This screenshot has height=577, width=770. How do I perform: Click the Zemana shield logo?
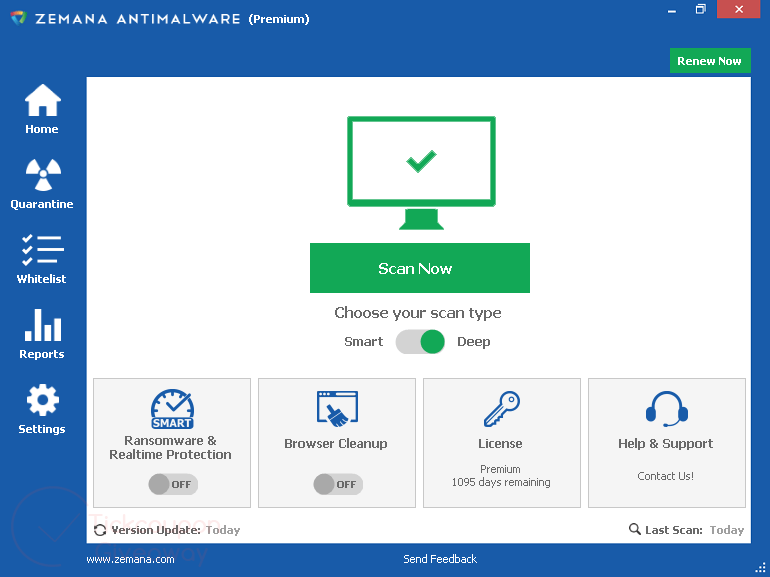(x=19, y=19)
